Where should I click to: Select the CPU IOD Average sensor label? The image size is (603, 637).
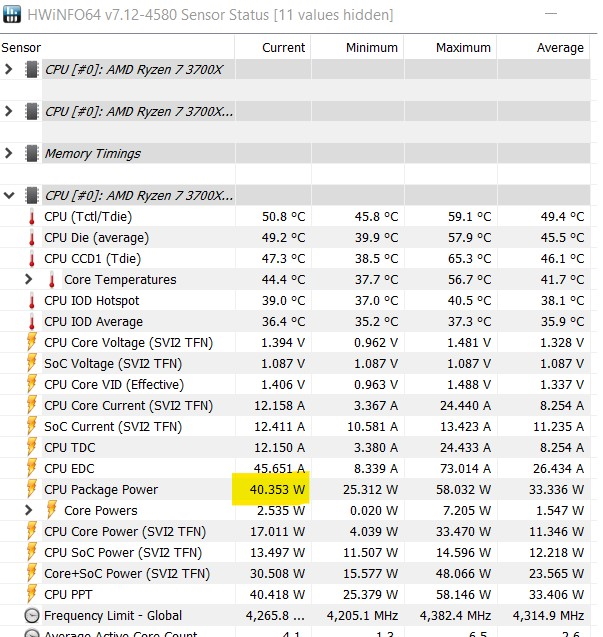93,322
